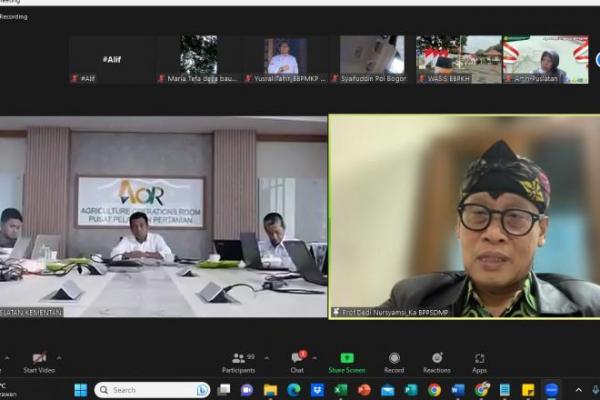Click the muted mic icon beside WASS BBPKH
Screen dimensions: 600x400
(421, 78)
